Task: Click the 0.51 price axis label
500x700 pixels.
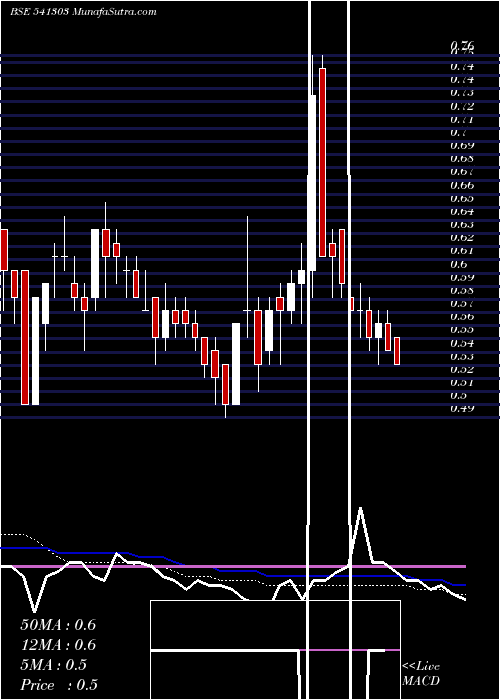Action: [x=462, y=382]
